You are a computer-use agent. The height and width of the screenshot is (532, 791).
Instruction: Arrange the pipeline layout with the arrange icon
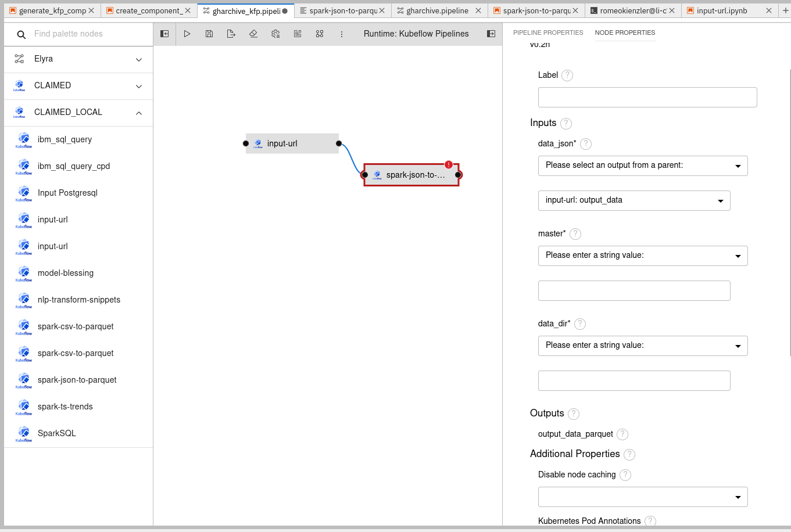tap(320, 34)
